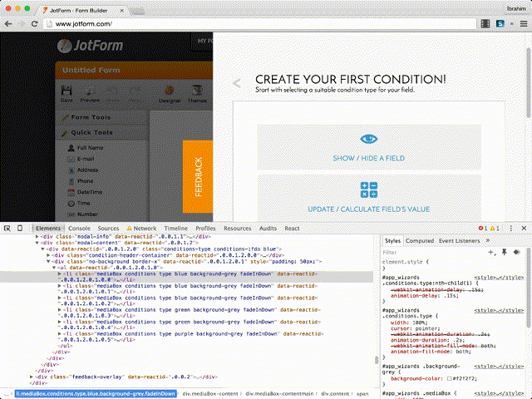Show more Styles pane tabs chevron
The height and width of the screenshot is (399, 532).
(x=488, y=240)
